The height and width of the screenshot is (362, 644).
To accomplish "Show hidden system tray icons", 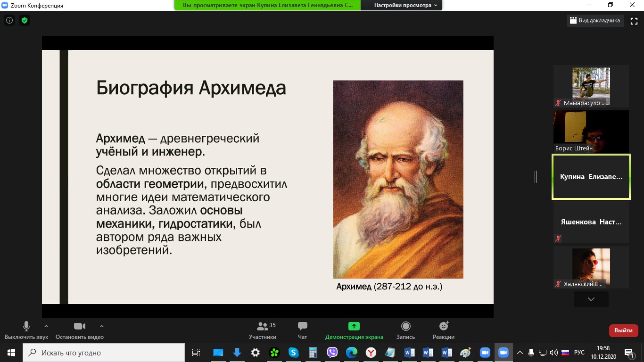I will [520, 353].
